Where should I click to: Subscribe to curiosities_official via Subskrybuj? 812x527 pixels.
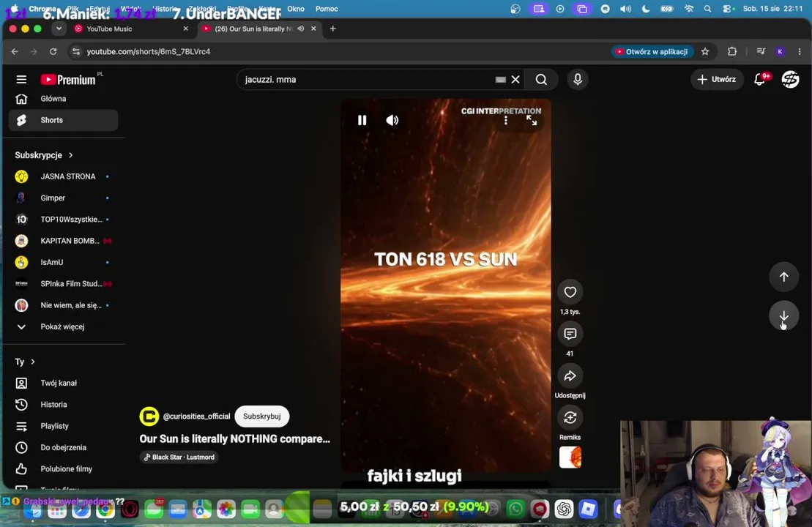[262, 416]
